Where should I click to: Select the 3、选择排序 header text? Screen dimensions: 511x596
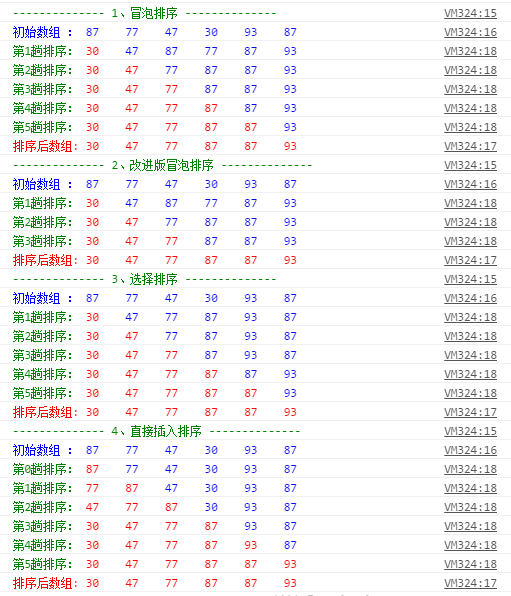pos(144,279)
